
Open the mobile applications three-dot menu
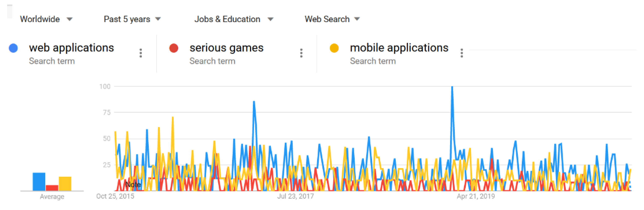click(x=461, y=53)
